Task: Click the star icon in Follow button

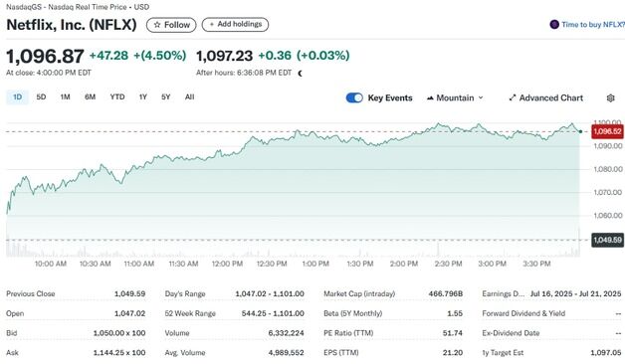Action: point(157,25)
